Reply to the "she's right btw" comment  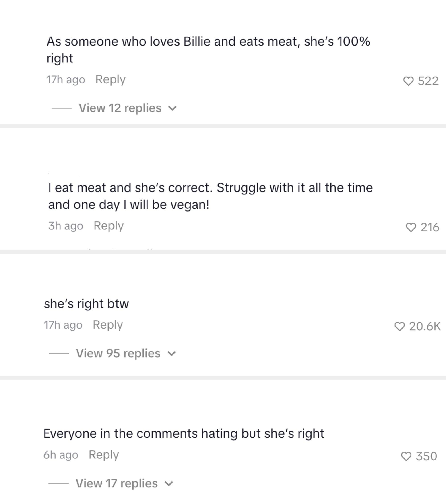pos(108,325)
